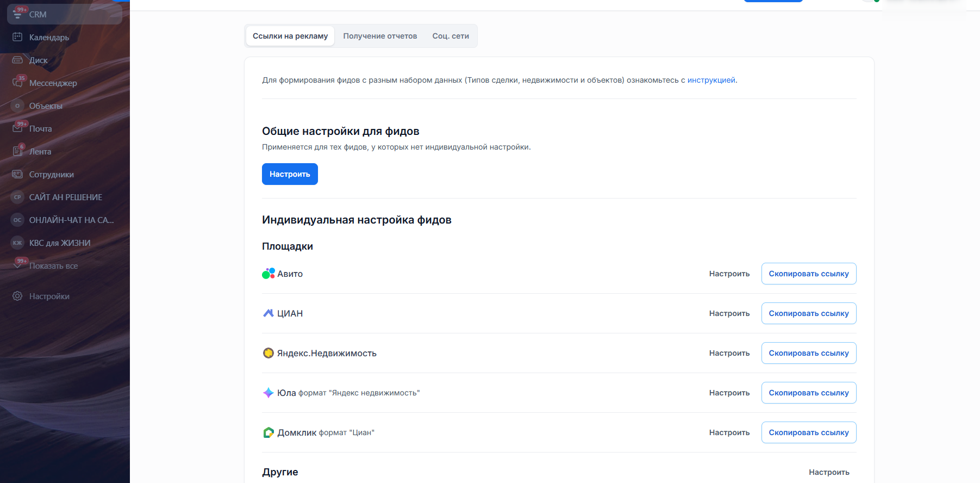Viewport: 980px width, 483px height.
Task: Click 'Настроить' next to Другие section
Action: (828, 472)
